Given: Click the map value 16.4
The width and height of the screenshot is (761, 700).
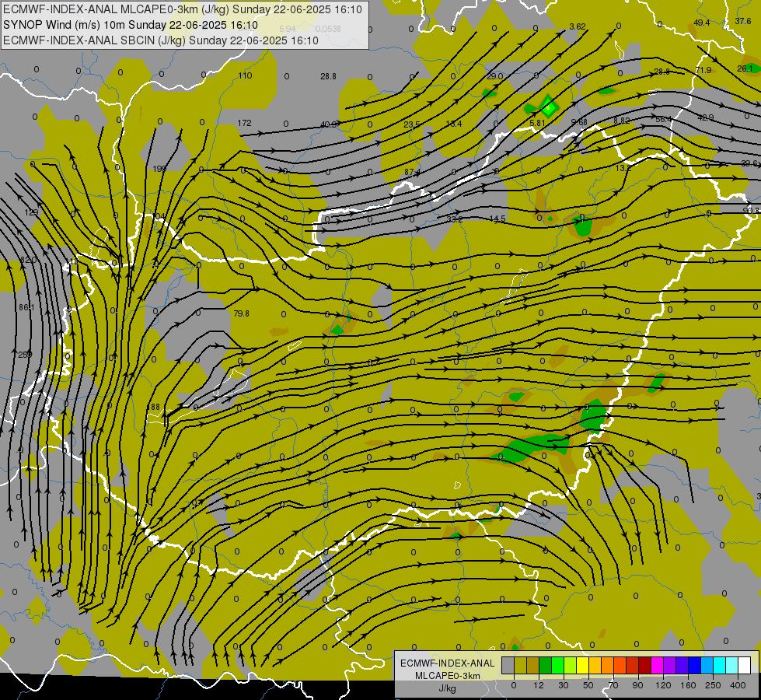Looking at the screenshot, I should (454, 124).
